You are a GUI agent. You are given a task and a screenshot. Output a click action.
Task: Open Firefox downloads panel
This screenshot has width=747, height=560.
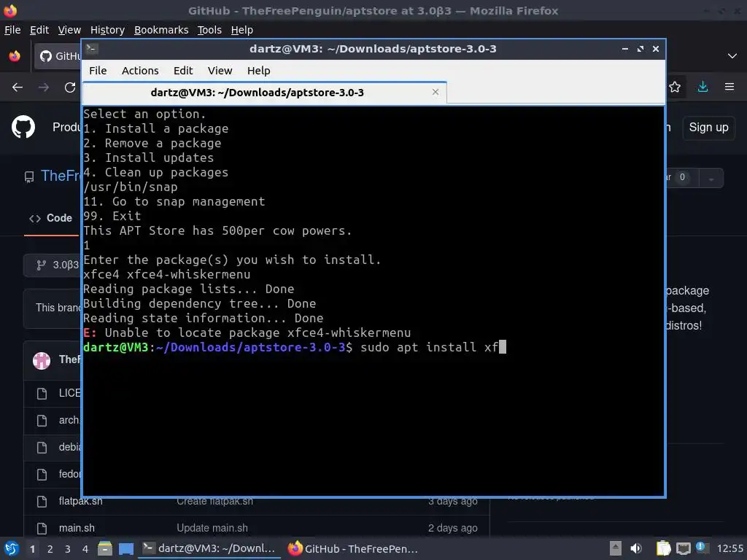(703, 87)
